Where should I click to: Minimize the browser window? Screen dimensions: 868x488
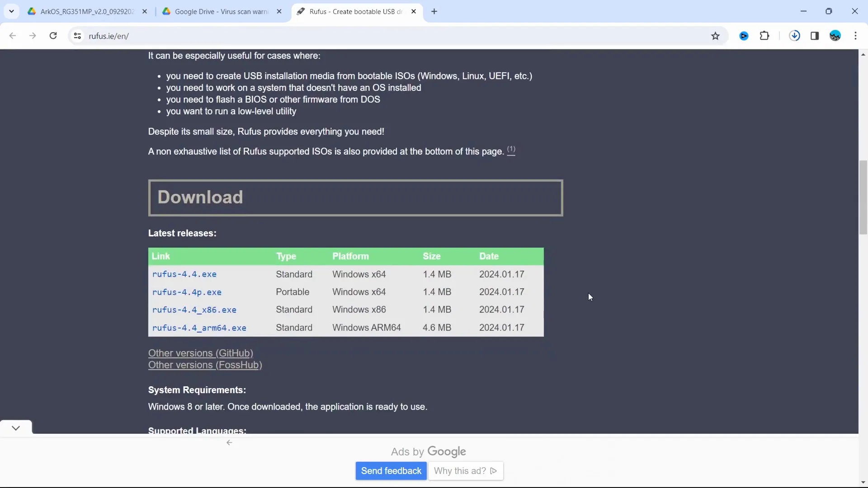[x=803, y=11]
